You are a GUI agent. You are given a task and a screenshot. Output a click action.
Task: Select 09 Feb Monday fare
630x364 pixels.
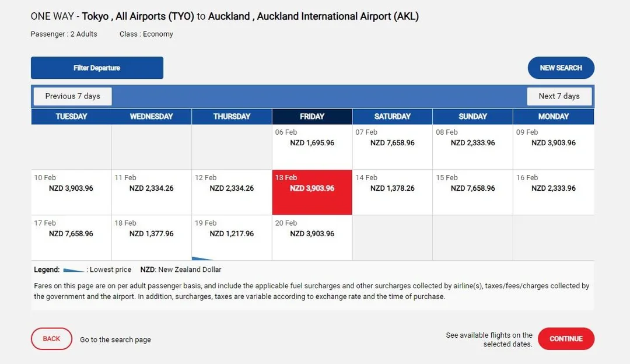coord(553,146)
